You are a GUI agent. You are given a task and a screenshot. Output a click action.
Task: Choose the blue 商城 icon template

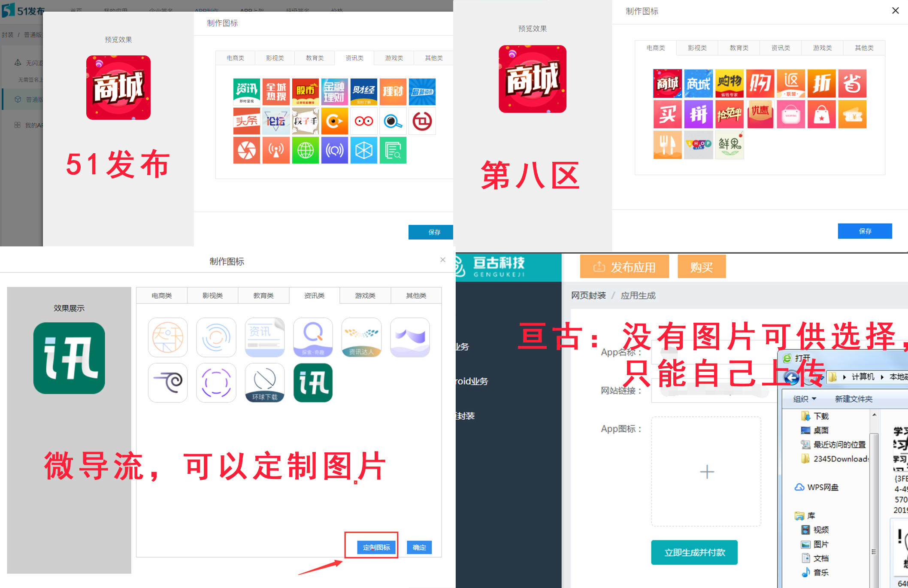(698, 83)
